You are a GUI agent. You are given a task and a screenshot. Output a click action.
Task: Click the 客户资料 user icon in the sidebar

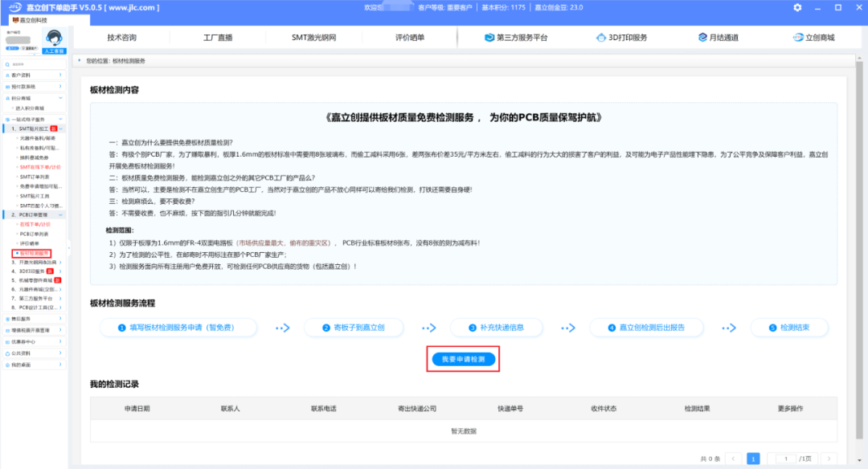[7, 75]
